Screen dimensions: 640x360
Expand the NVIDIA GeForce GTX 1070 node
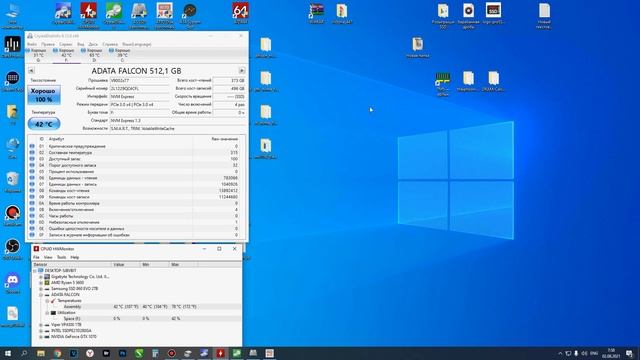point(41,337)
